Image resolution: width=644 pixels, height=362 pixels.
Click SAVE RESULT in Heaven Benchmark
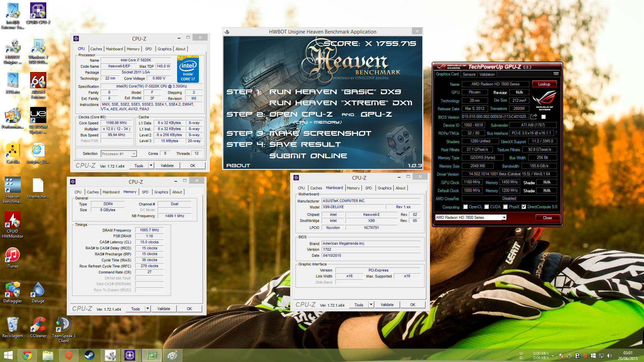[305, 144]
